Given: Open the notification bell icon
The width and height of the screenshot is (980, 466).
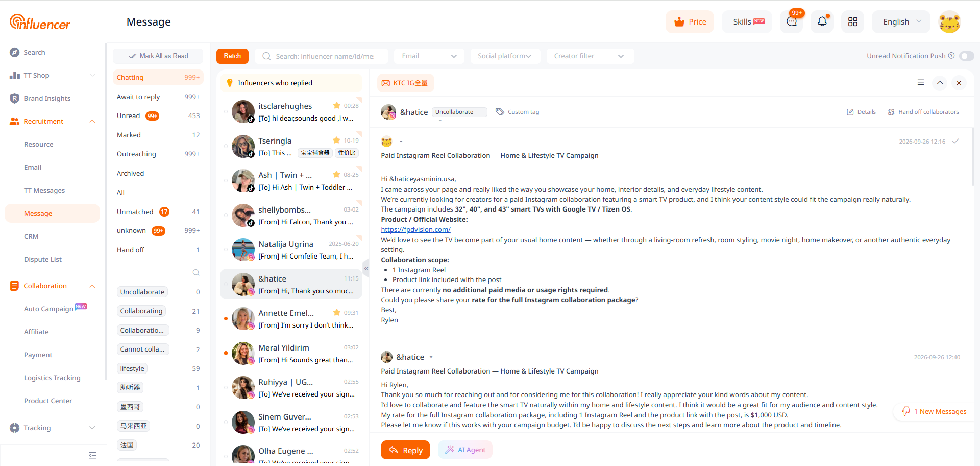Looking at the screenshot, I should tap(822, 21).
